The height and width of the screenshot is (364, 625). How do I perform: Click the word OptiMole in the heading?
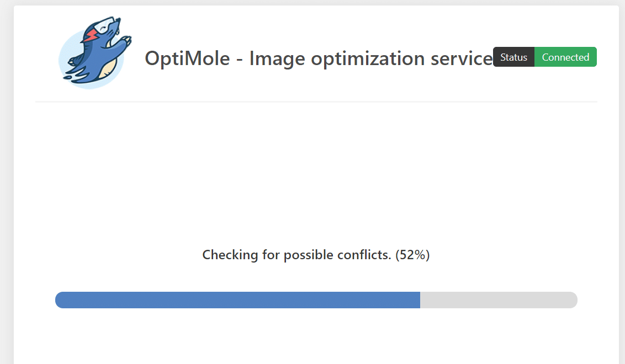(187, 58)
